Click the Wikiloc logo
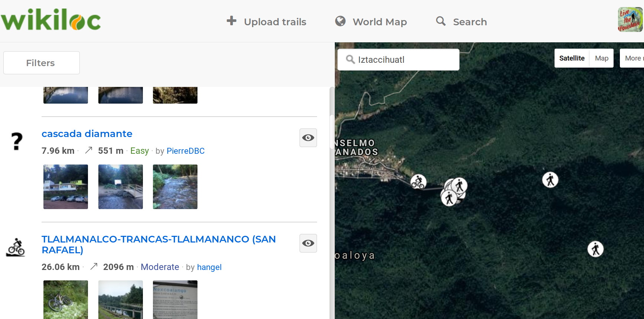The height and width of the screenshot is (319, 644). [x=51, y=20]
